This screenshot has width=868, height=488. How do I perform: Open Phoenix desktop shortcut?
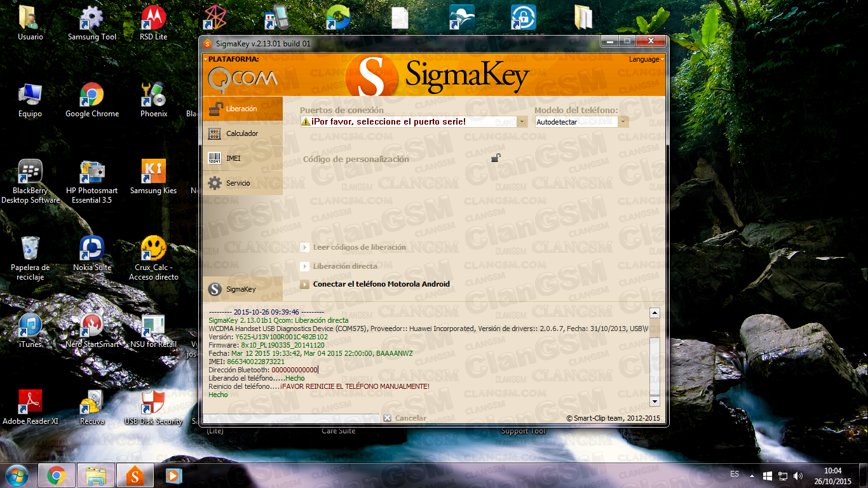(153, 100)
